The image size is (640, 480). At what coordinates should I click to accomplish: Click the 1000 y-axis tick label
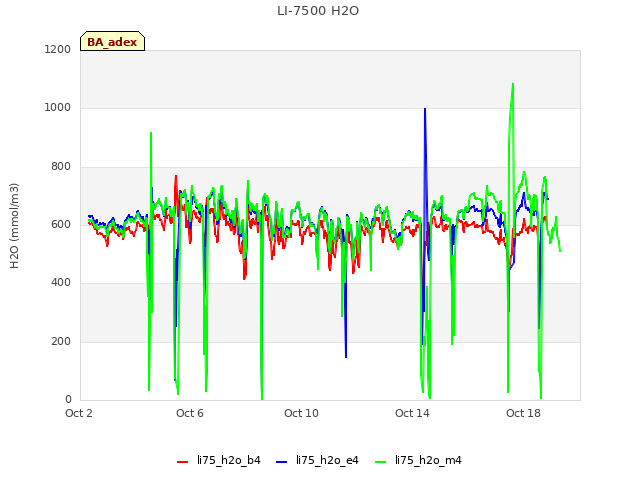pos(58,107)
